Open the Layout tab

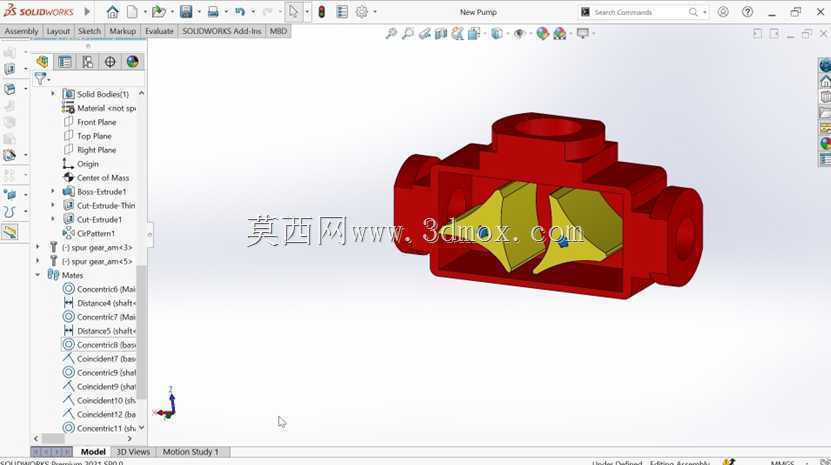(58, 31)
